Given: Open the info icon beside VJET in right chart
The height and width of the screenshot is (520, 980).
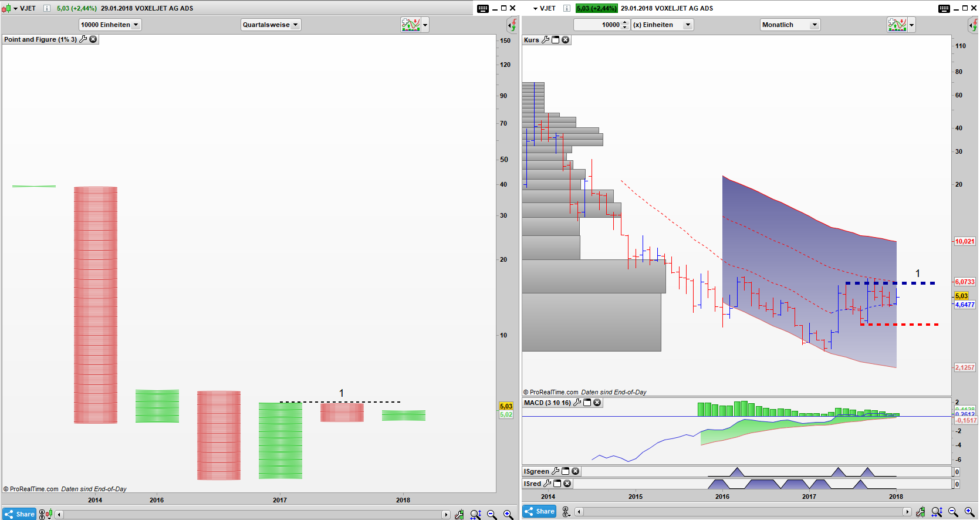Looking at the screenshot, I should click(566, 8).
